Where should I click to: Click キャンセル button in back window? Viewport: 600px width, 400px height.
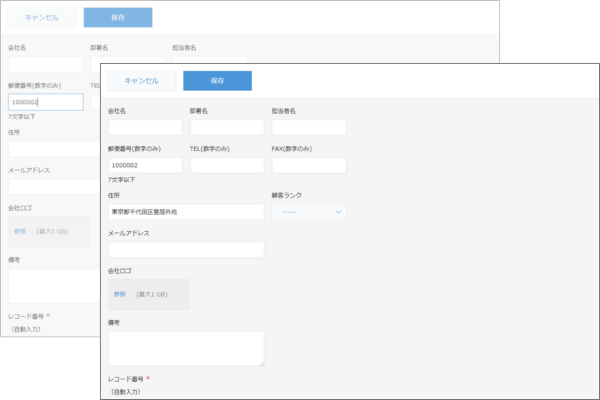pos(42,18)
